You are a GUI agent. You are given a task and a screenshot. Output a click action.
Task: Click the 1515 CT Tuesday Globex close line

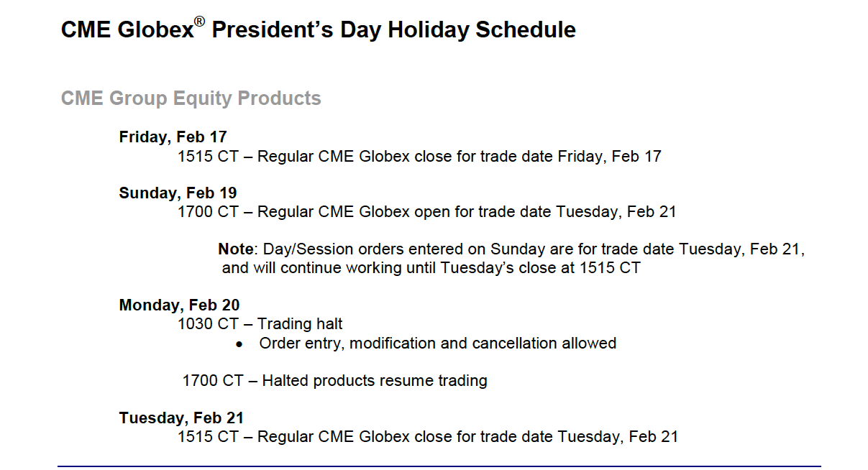(x=428, y=436)
